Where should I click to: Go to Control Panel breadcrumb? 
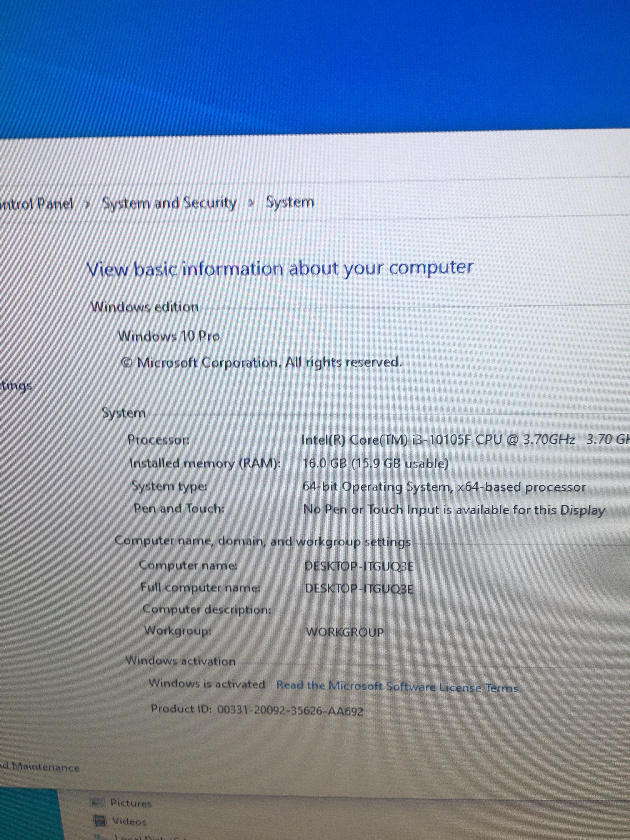(x=37, y=204)
